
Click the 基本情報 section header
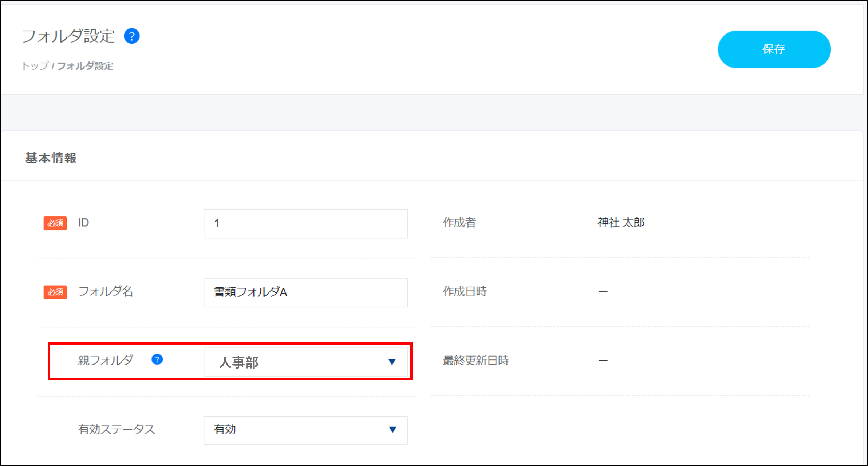coord(51,158)
